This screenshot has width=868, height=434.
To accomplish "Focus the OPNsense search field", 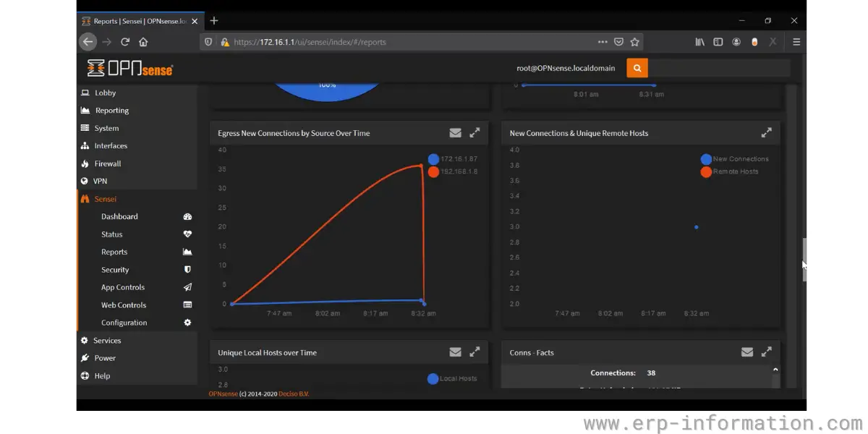I will pos(719,68).
